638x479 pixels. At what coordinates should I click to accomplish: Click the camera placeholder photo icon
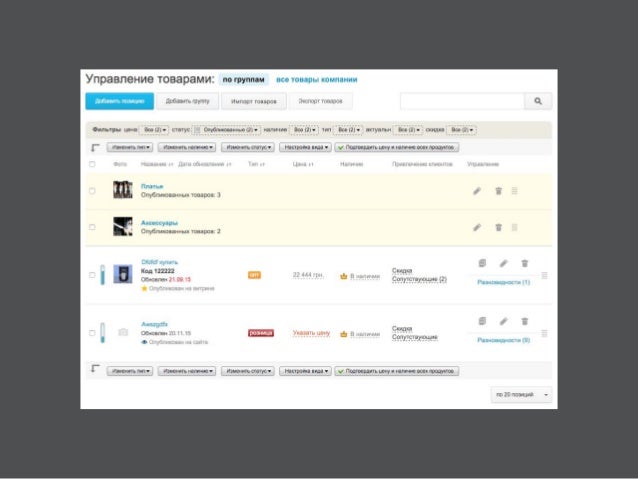tap(123, 332)
